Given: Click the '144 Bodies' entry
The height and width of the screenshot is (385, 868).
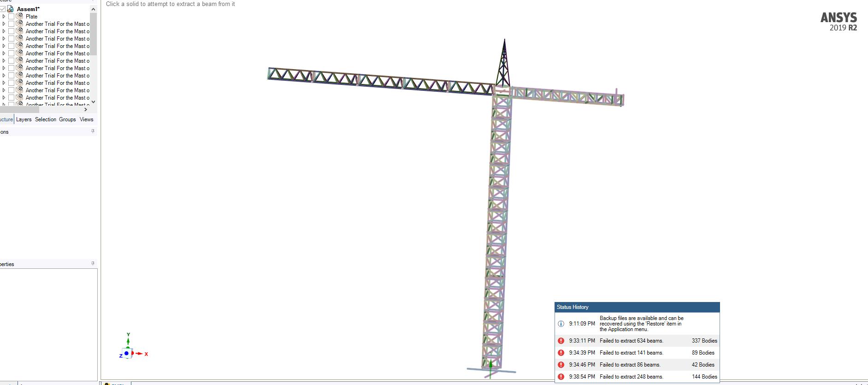Looking at the screenshot, I should click(x=704, y=377).
